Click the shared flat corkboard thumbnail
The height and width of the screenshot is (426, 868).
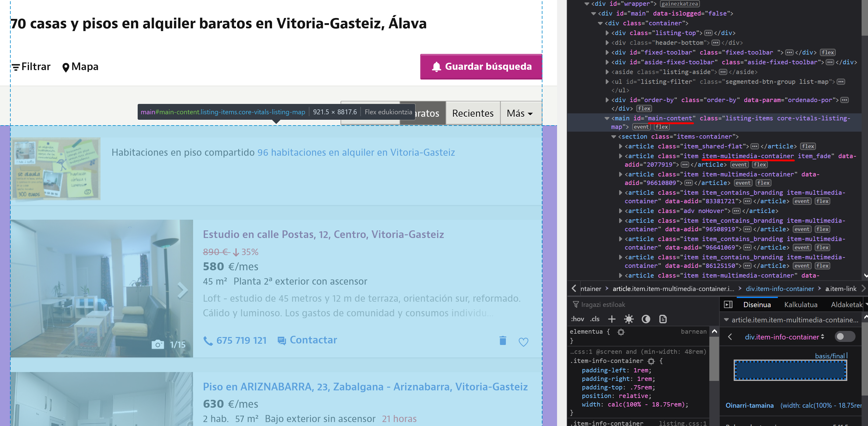point(56,169)
